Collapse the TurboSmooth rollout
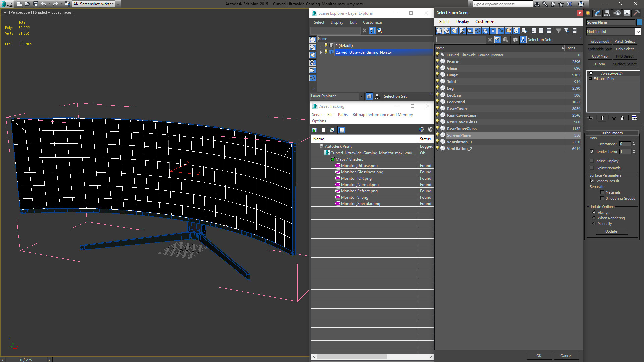This screenshot has height=362, width=644. click(588, 133)
